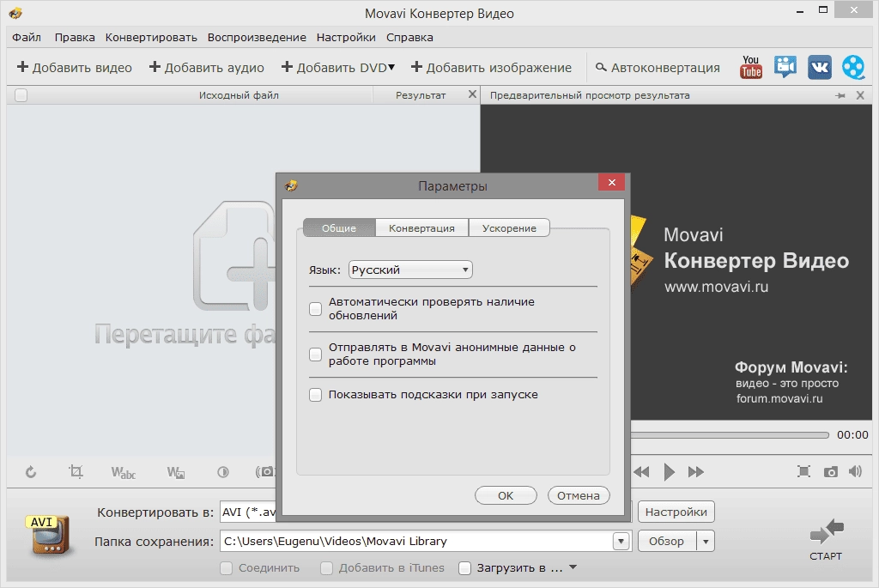879x588 pixels.
Task: Open the Настройки menu
Action: pos(346,37)
